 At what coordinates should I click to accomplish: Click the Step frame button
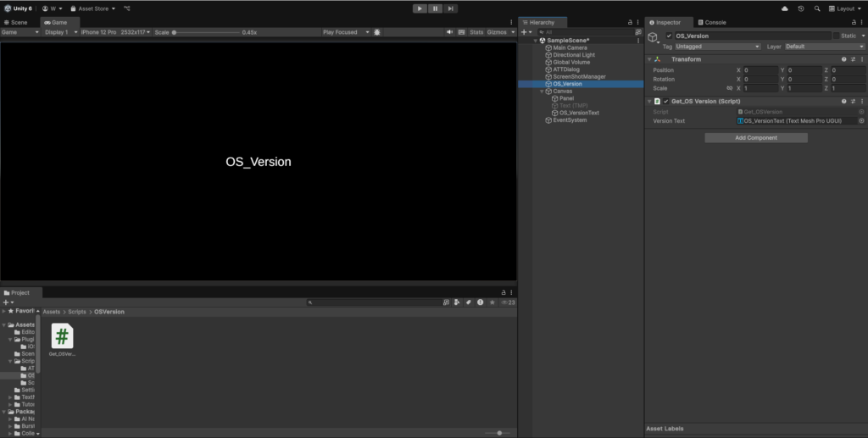tap(451, 8)
